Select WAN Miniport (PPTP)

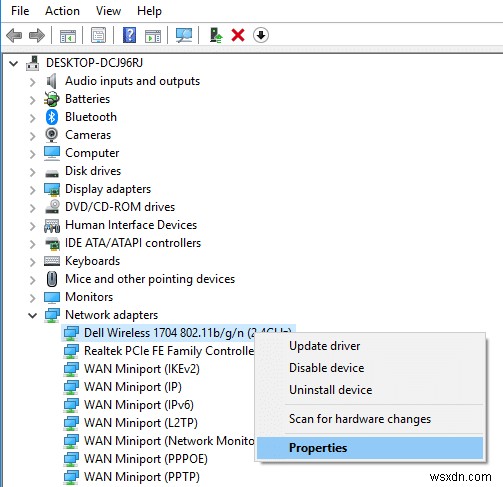(142, 477)
